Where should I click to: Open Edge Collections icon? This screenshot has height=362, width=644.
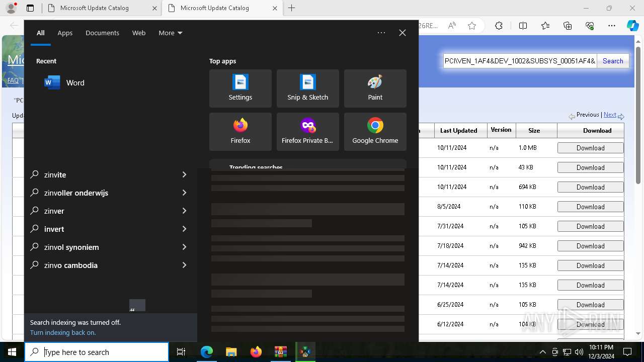click(x=568, y=26)
